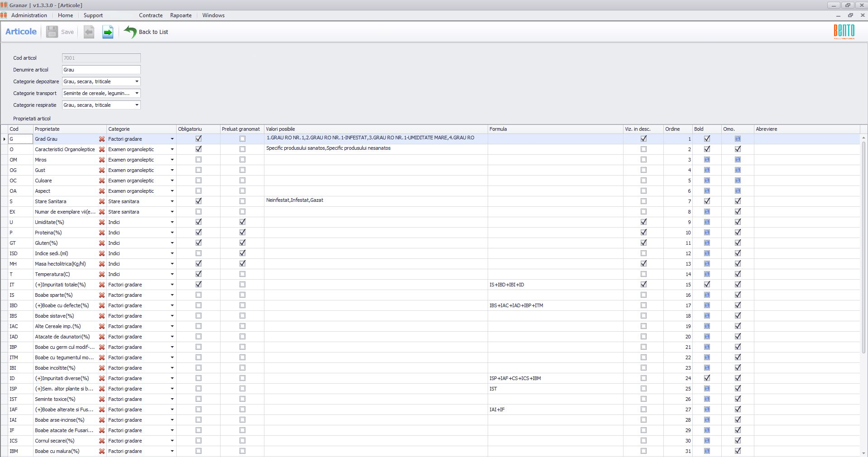Uncheck Preluat granomat for Proteina(%) row
This screenshot has height=457, width=868.
(x=242, y=233)
